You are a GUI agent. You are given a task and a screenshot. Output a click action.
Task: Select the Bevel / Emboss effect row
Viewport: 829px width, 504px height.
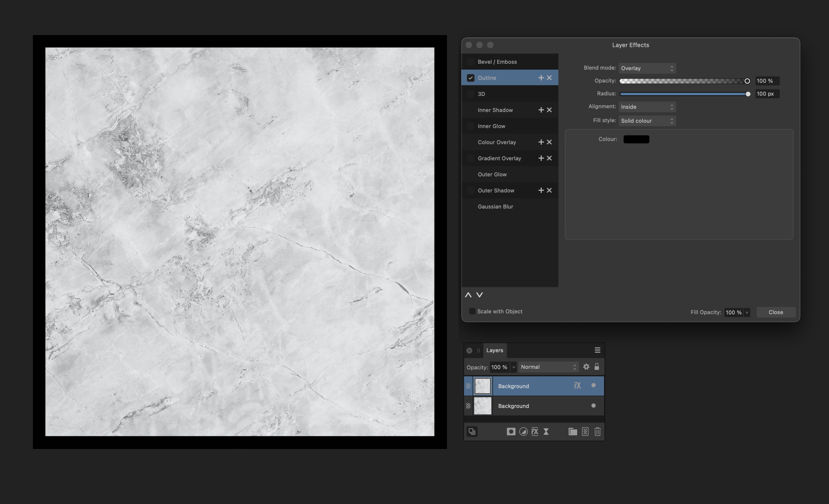tap(509, 62)
